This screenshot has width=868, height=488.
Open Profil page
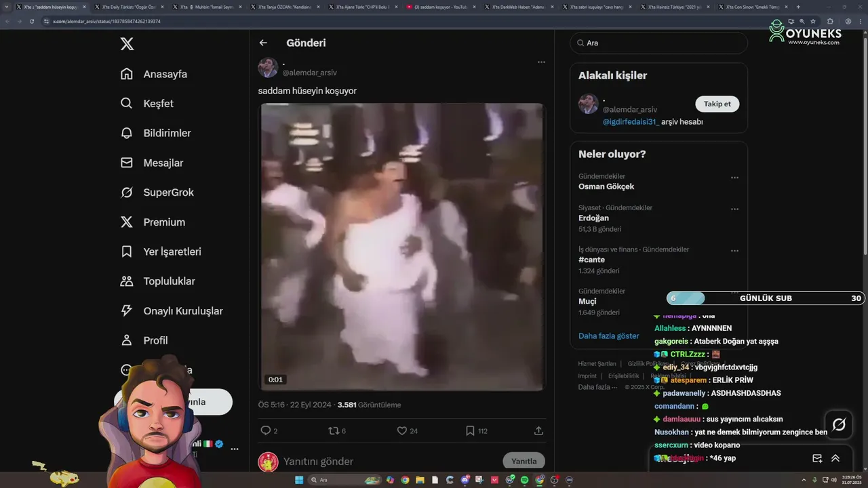click(x=144, y=340)
